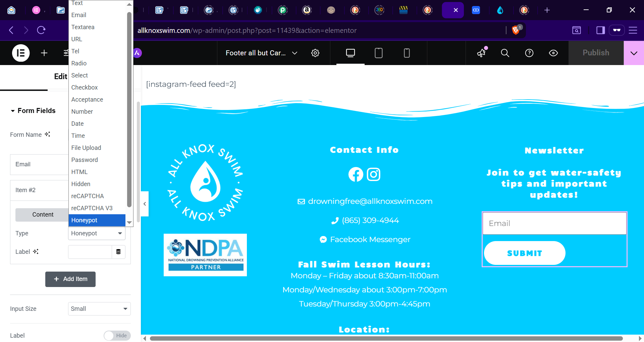Click AI sparkle icon beside Label field
The width and height of the screenshot is (644, 342).
(x=36, y=251)
